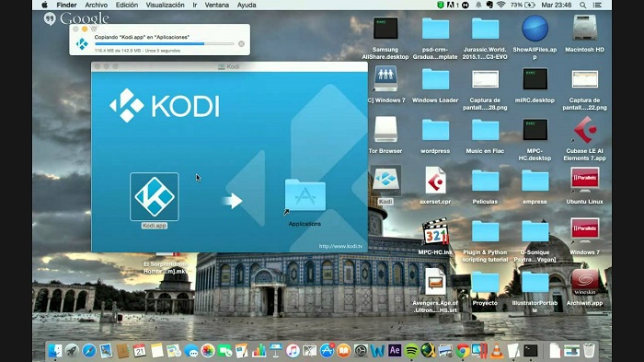Open the Apple menu
This screenshot has width=644, height=362.
point(45,5)
